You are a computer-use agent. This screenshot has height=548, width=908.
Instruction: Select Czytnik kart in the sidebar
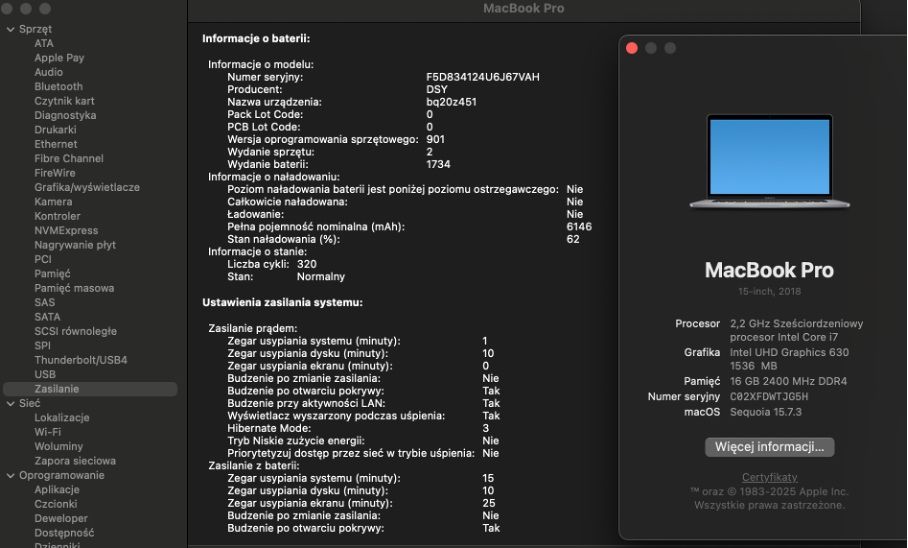(x=64, y=101)
